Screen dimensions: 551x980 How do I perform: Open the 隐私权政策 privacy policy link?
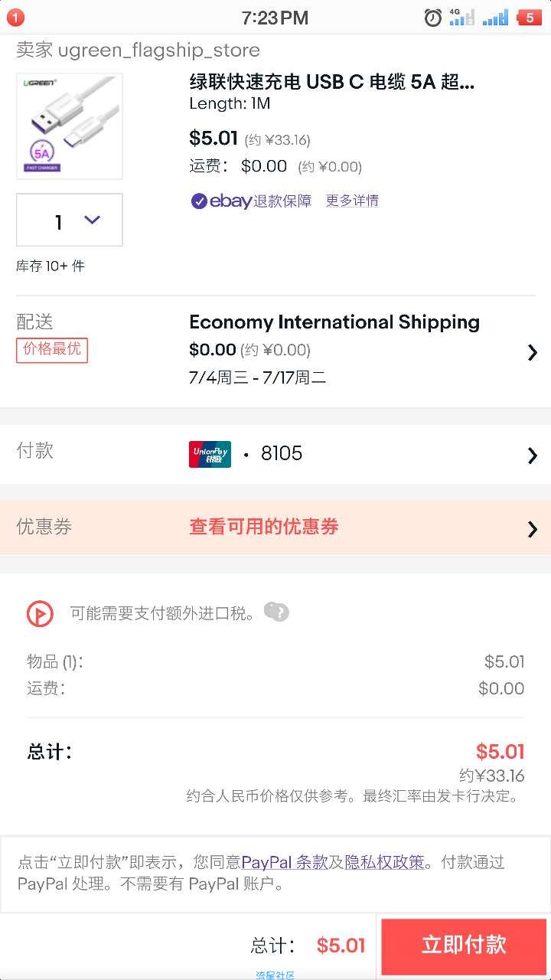point(384,862)
